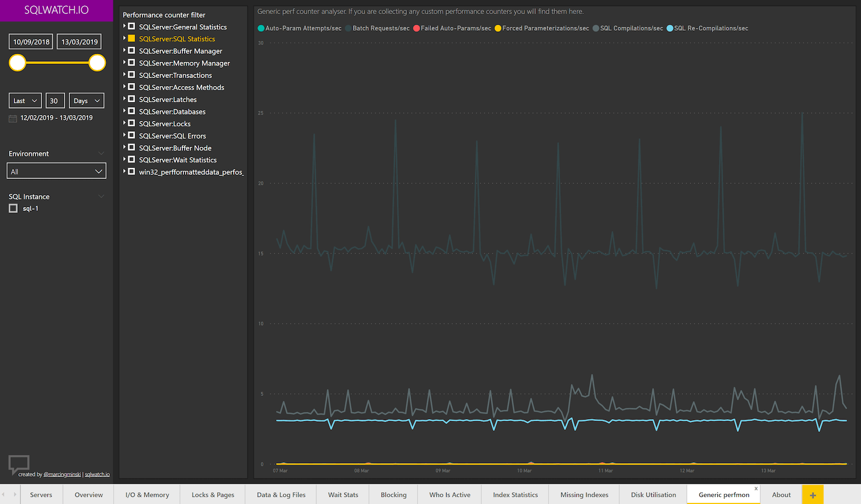Switch to the Overview tab

click(89, 495)
